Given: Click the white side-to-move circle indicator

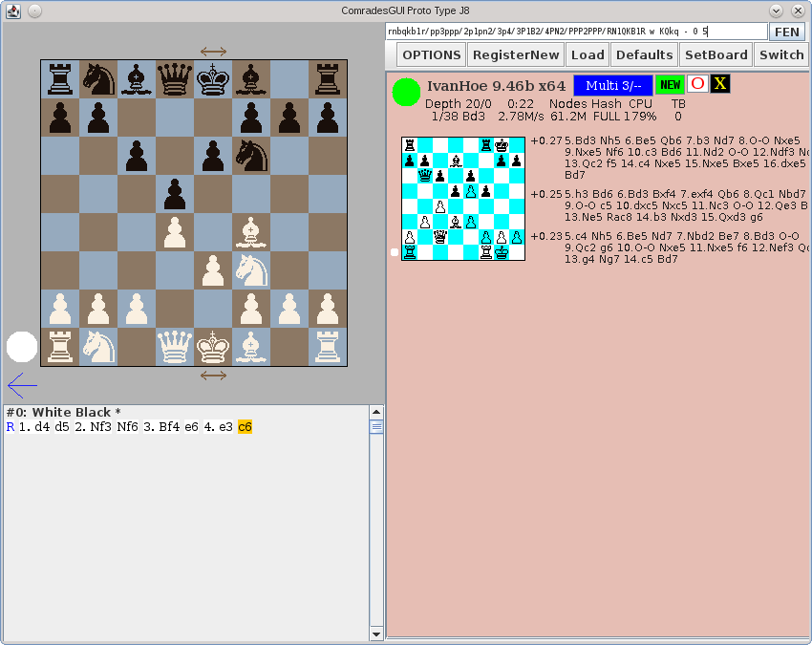Looking at the screenshot, I should coord(22,347).
